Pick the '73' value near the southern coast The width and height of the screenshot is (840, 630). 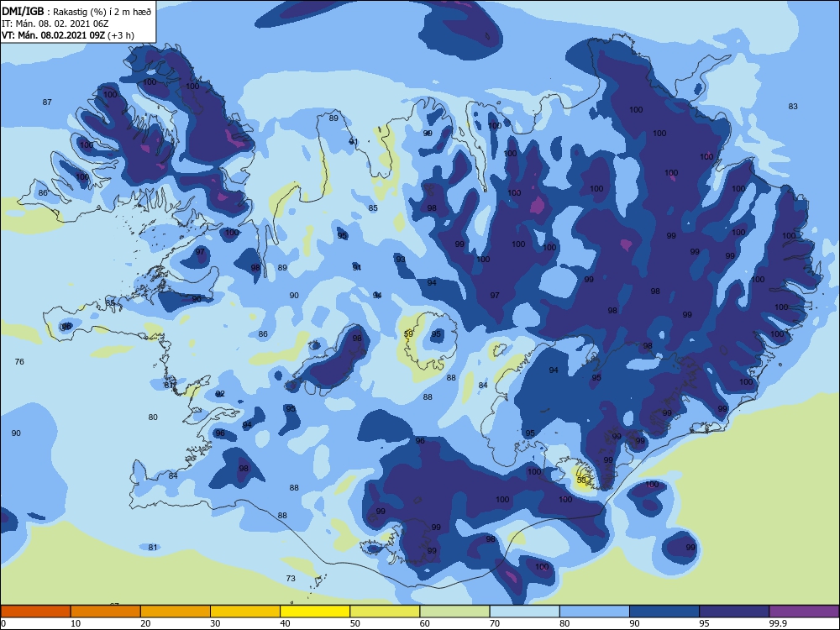click(291, 578)
